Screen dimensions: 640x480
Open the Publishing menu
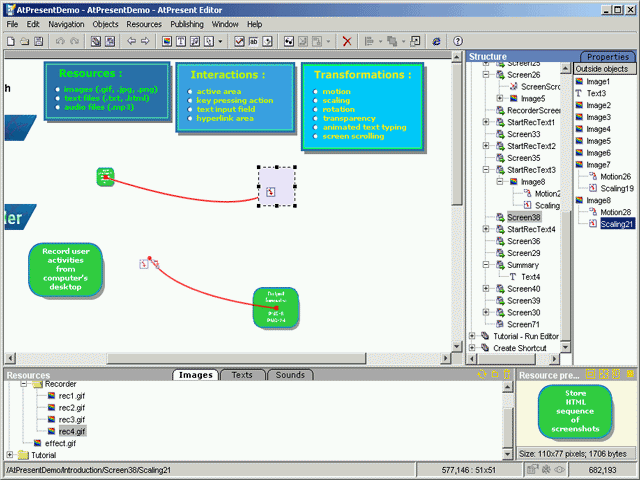[187, 24]
